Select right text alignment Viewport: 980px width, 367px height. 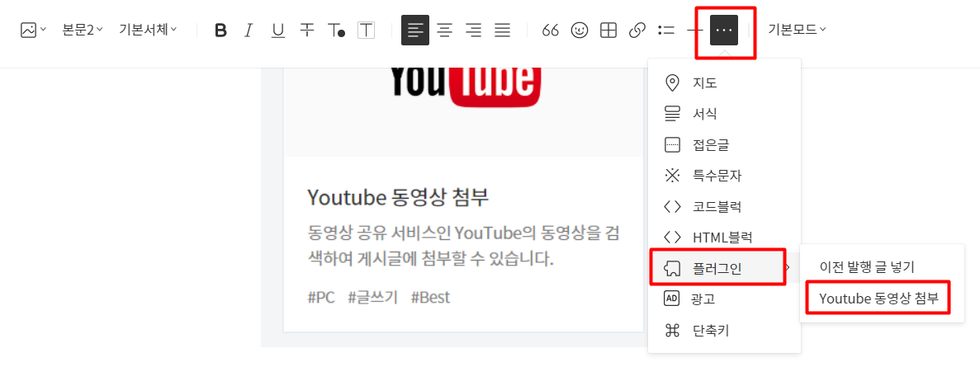click(x=474, y=30)
